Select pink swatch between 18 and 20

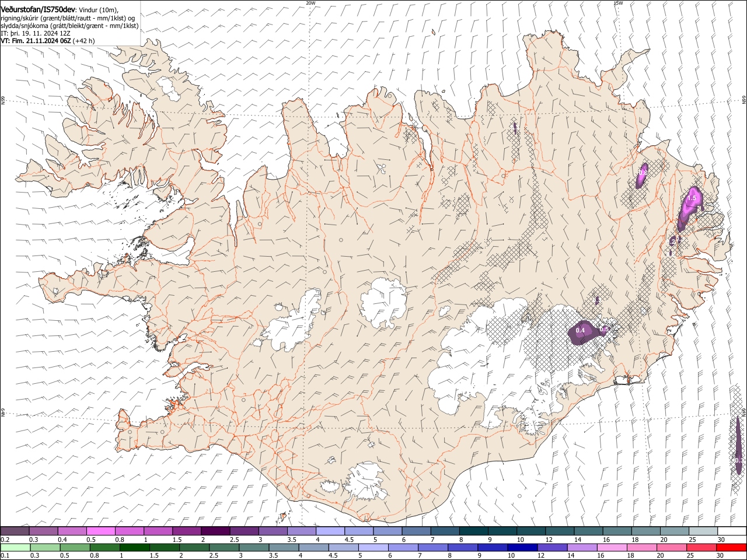click(x=642, y=548)
